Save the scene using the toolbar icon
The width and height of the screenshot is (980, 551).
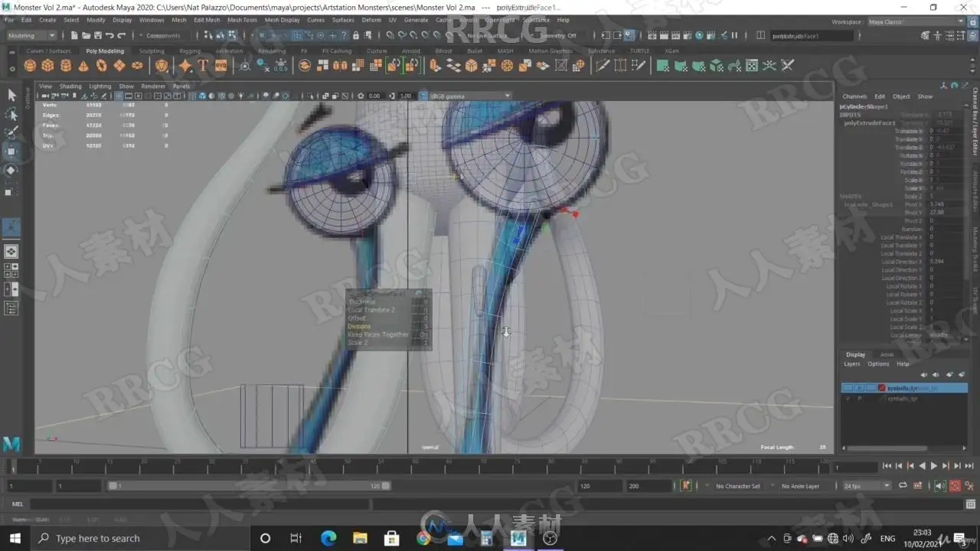[x=96, y=35]
